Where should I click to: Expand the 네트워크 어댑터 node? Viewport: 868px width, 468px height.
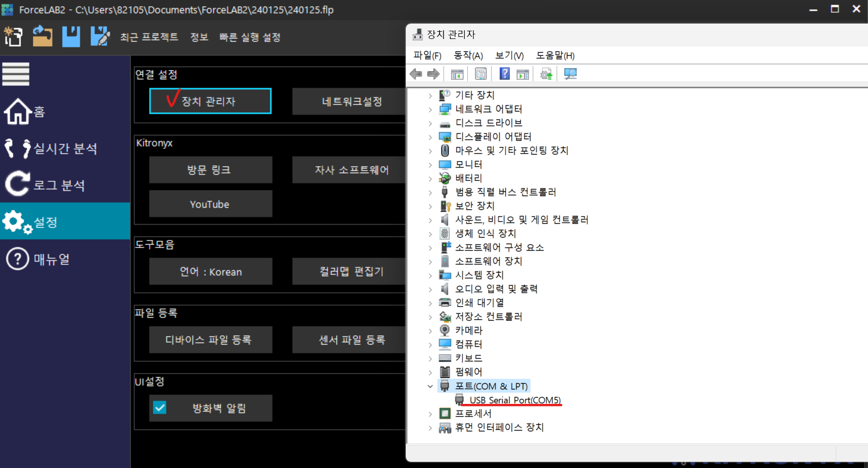(x=430, y=109)
